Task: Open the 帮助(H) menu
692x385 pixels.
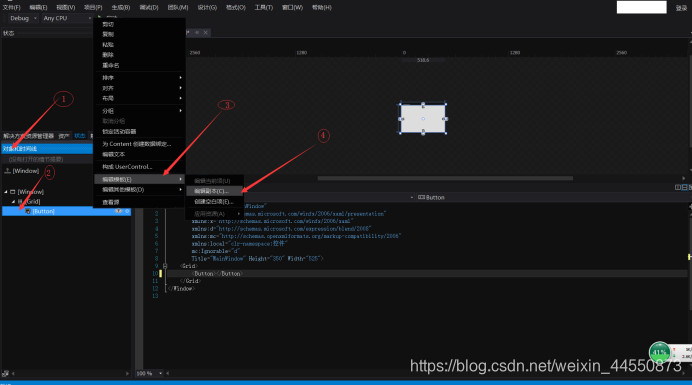Action: point(321,8)
